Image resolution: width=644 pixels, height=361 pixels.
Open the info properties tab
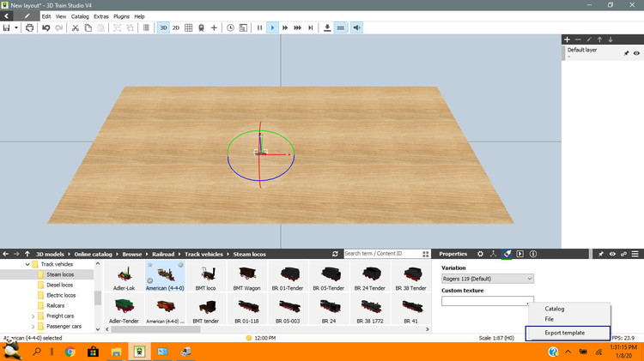click(533, 254)
